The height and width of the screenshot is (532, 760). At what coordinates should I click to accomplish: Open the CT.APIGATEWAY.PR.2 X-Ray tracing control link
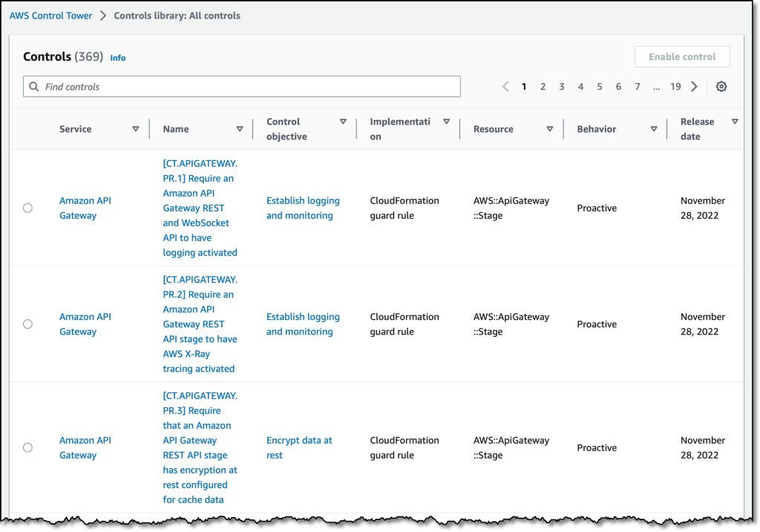[x=200, y=324]
